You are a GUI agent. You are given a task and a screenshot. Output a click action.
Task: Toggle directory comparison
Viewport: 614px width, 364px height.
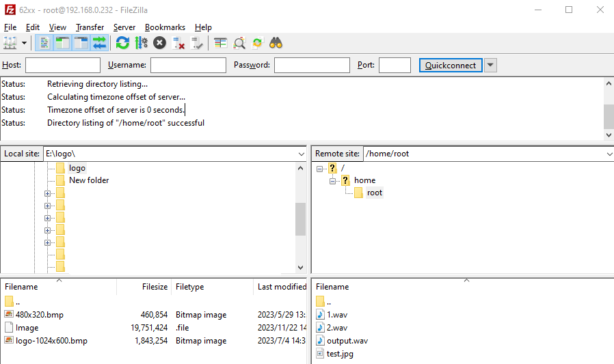(239, 43)
